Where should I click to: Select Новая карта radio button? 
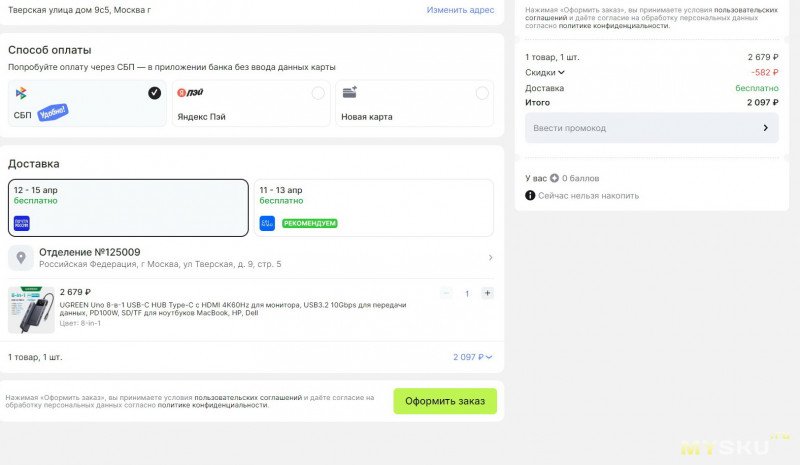click(482, 93)
